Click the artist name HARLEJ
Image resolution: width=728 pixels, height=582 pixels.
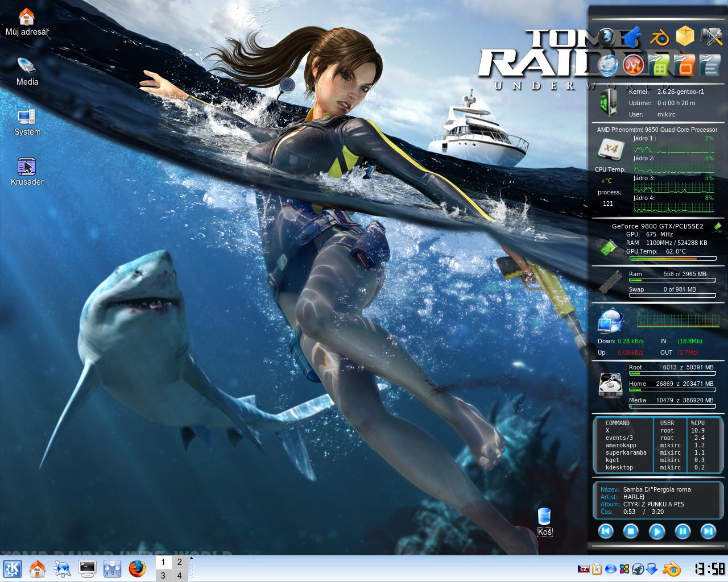pos(634,497)
